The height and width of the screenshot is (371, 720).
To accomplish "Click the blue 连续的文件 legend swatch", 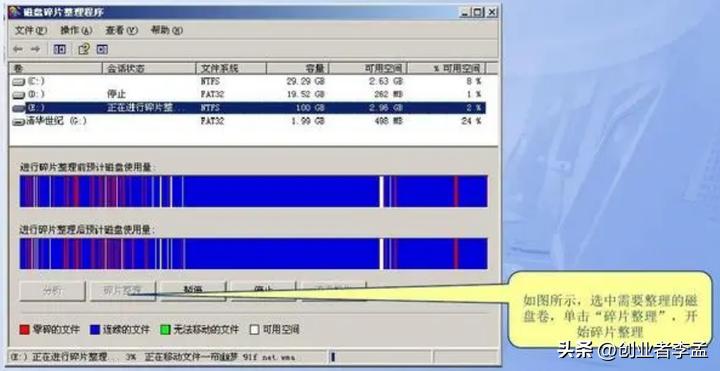I will [95, 329].
